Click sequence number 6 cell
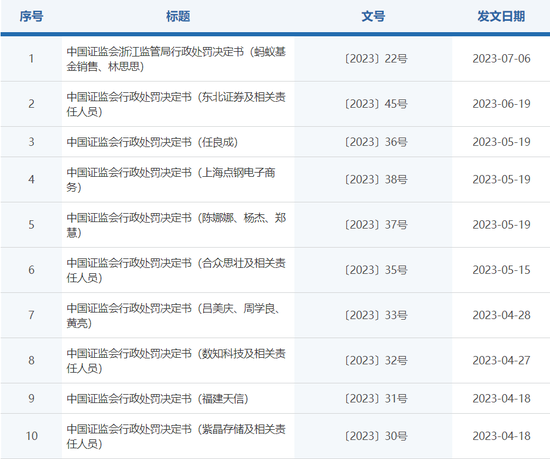 (31, 270)
